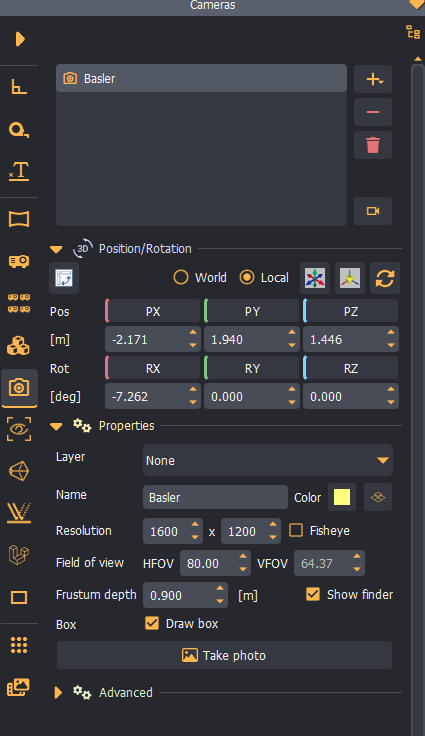The width and height of the screenshot is (425, 736).
Task: Click the video camera view button
Action: point(373,211)
